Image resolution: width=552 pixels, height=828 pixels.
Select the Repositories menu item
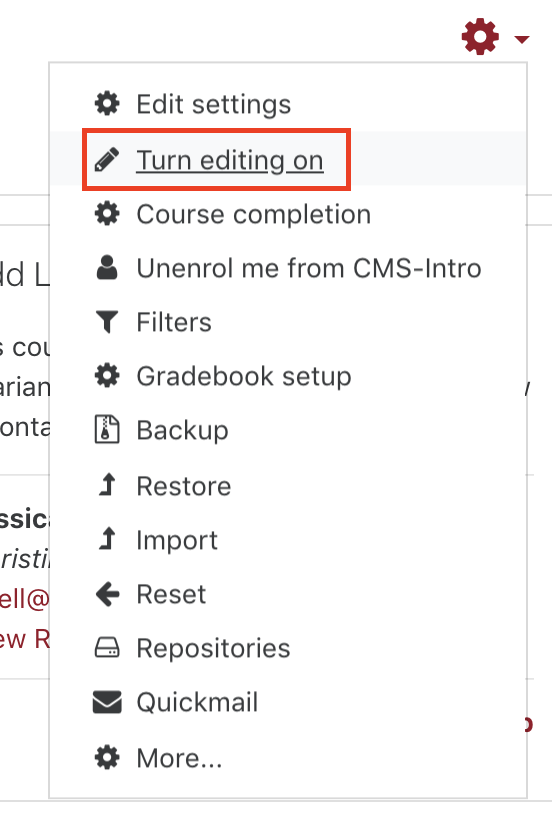(x=213, y=648)
